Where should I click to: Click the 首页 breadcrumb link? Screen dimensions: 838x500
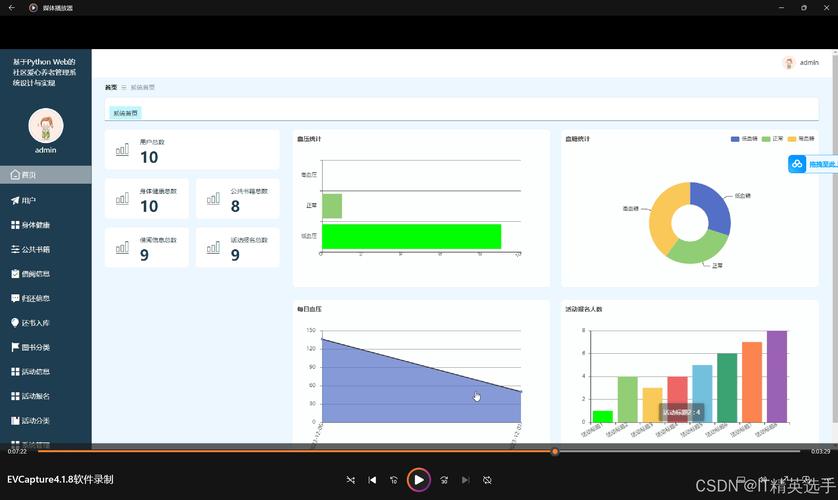[x=111, y=88]
